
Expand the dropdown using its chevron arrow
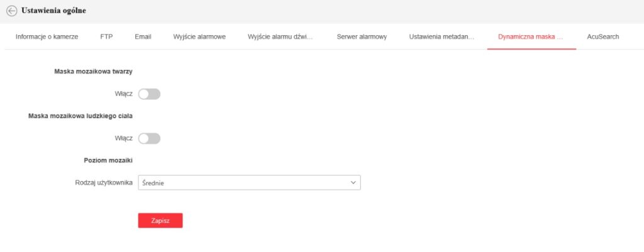(352, 183)
